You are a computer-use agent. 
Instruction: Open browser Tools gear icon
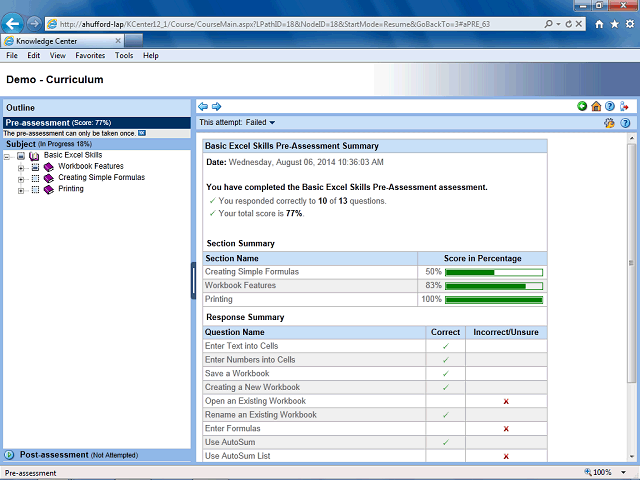click(630, 24)
